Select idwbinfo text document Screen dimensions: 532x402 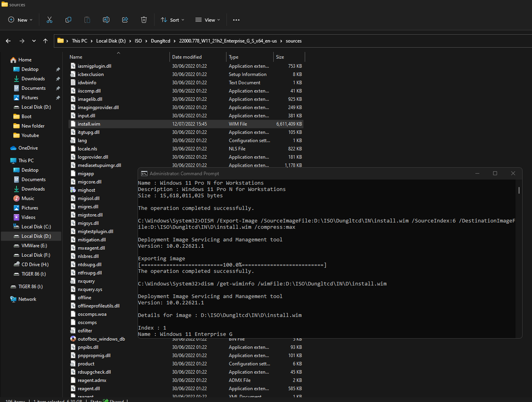point(186,82)
